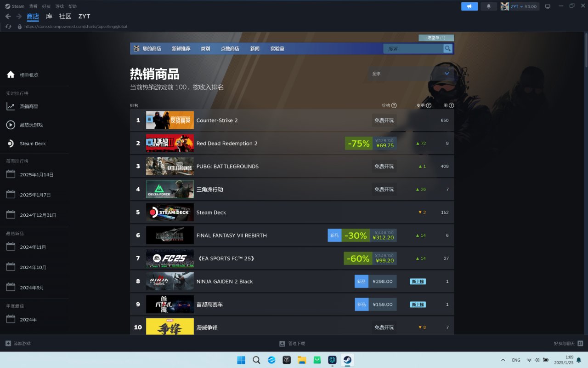Click the help icon next to 价格
The image size is (588, 368).
click(x=394, y=105)
